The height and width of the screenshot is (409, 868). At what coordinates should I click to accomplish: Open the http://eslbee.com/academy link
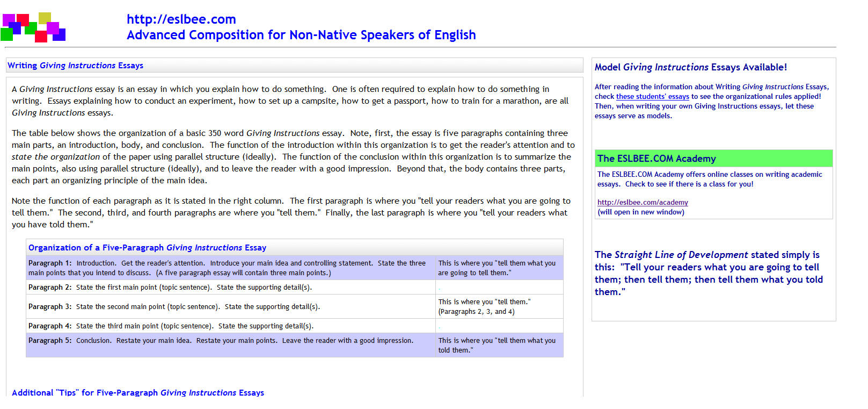point(642,203)
